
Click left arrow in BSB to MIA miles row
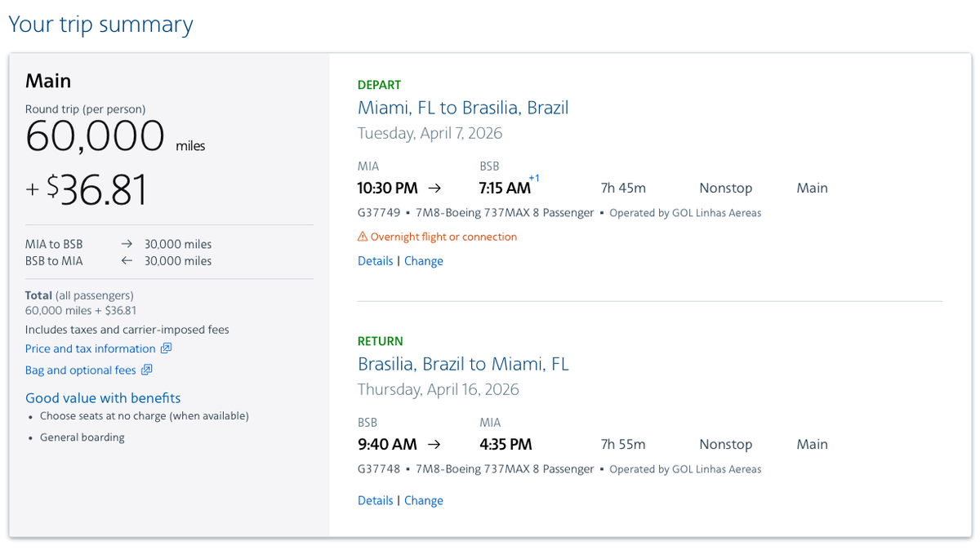(127, 261)
